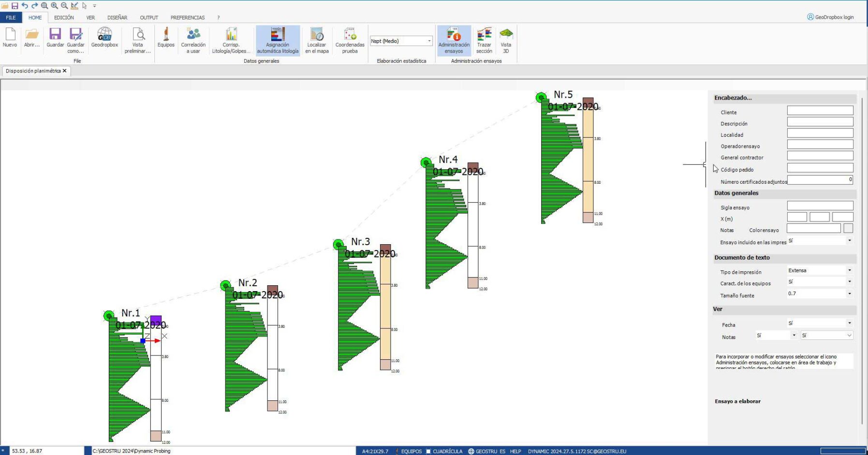The width and height of the screenshot is (868, 455).
Task: Open Vista 3D
Action: [506, 40]
